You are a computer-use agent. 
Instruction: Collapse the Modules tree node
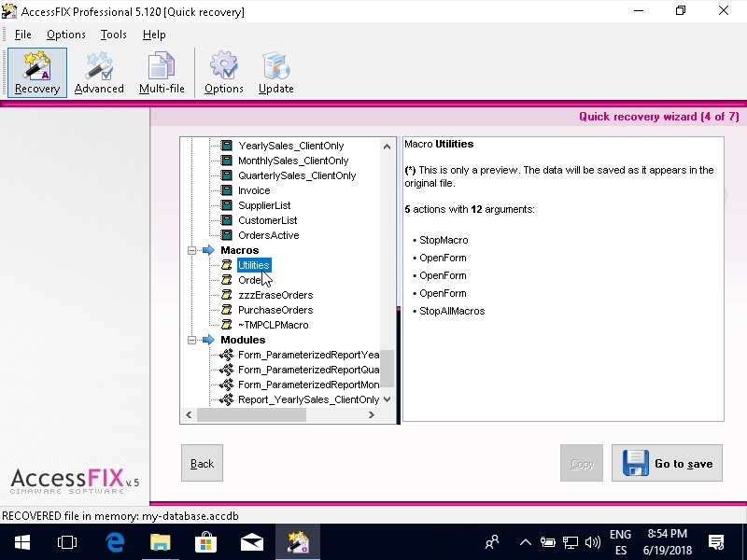tap(192, 340)
